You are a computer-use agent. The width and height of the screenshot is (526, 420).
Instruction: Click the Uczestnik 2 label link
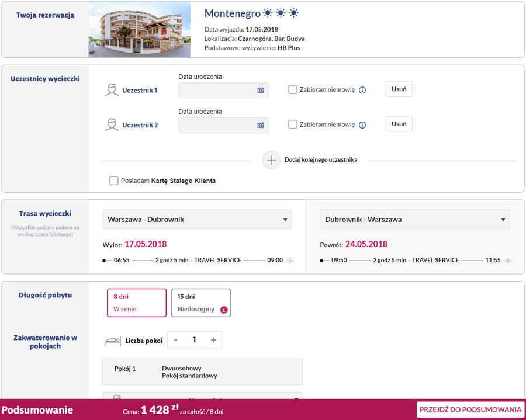click(x=140, y=125)
